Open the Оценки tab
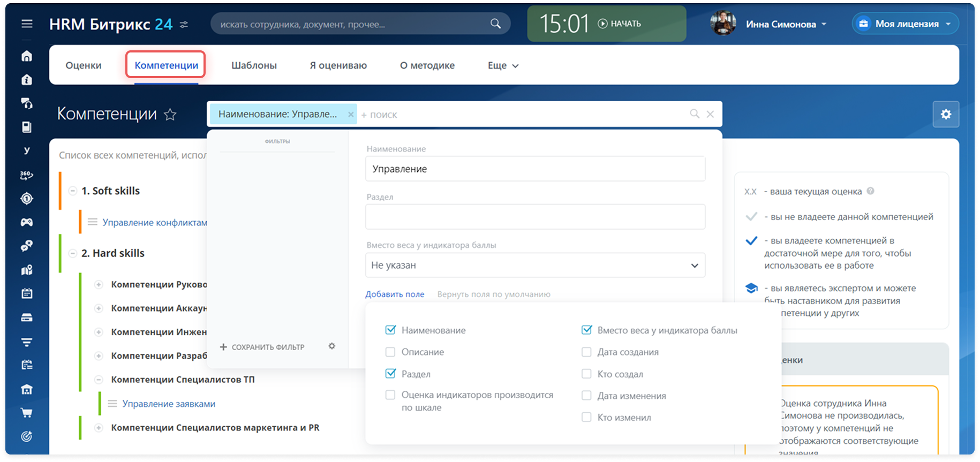The width and height of the screenshot is (980, 462). 84,65
